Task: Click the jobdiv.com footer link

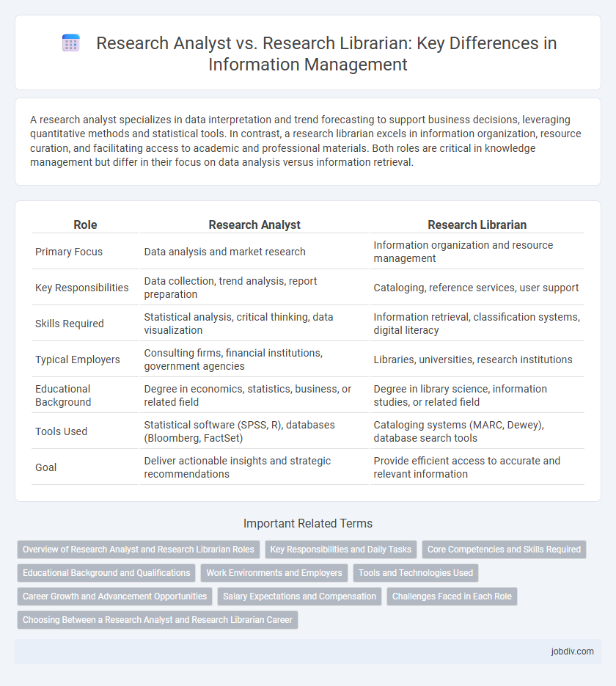Action: pos(572,652)
